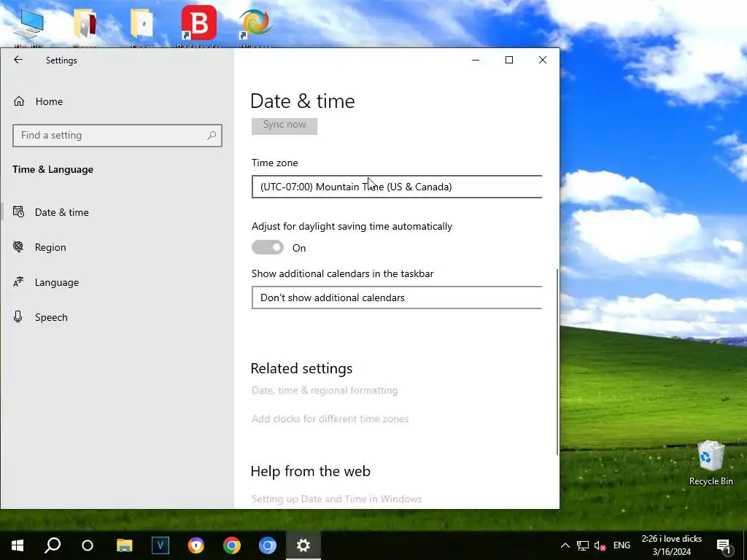Open Date, time & regional formatting link
This screenshot has width=747, height=560.
point(325,391)
